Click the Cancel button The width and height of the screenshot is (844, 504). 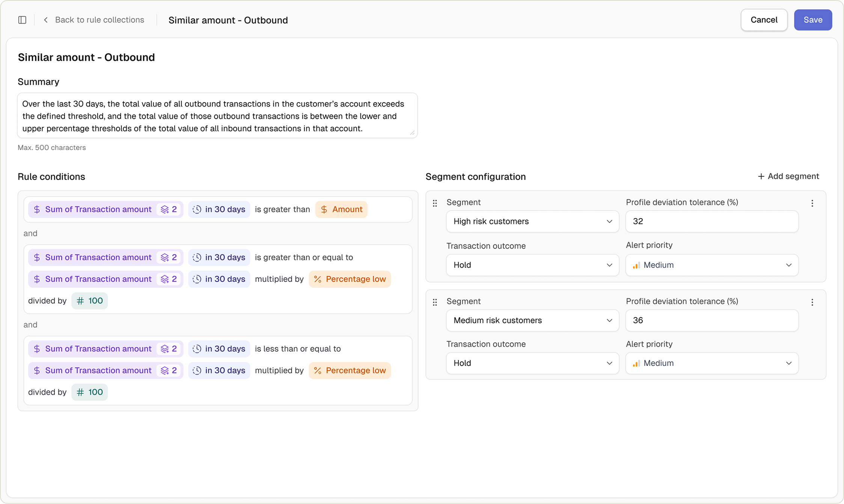pyautogui.click(x=764, y=20)
